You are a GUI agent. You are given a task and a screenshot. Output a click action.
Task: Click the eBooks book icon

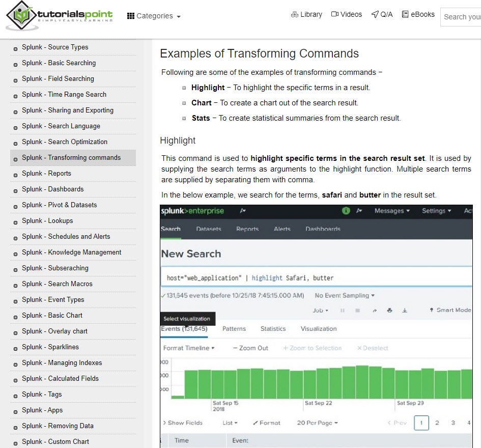click(405, 14)
